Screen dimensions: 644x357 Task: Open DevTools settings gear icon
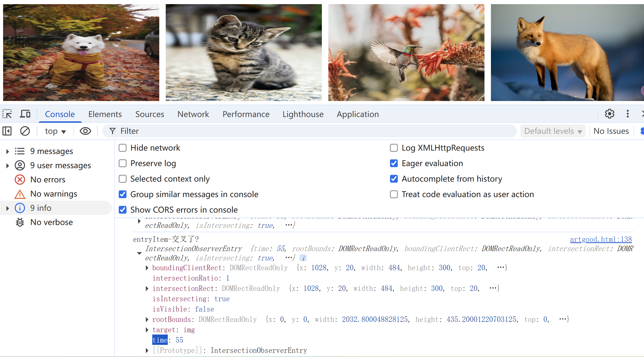(x=609, y=114)
